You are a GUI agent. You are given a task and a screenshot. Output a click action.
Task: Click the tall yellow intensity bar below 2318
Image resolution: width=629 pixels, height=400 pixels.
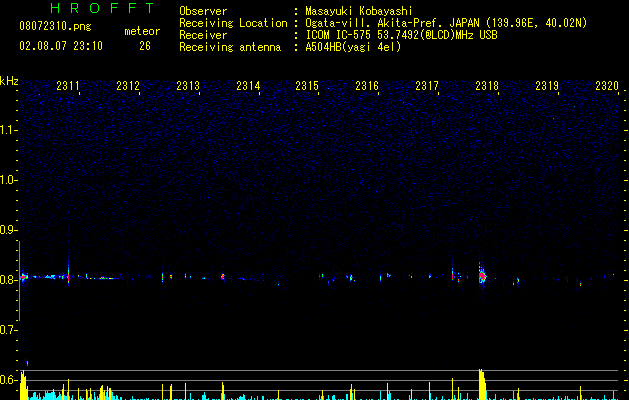[482, 384]
